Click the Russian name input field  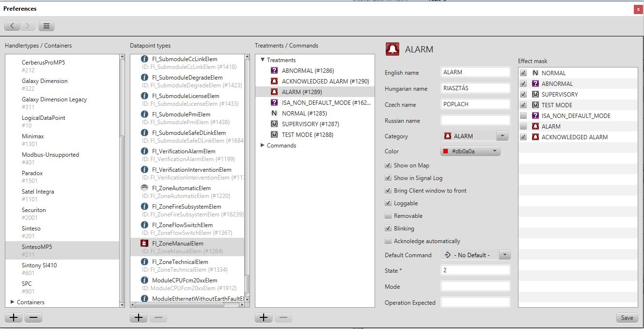(x=475, y=120)
